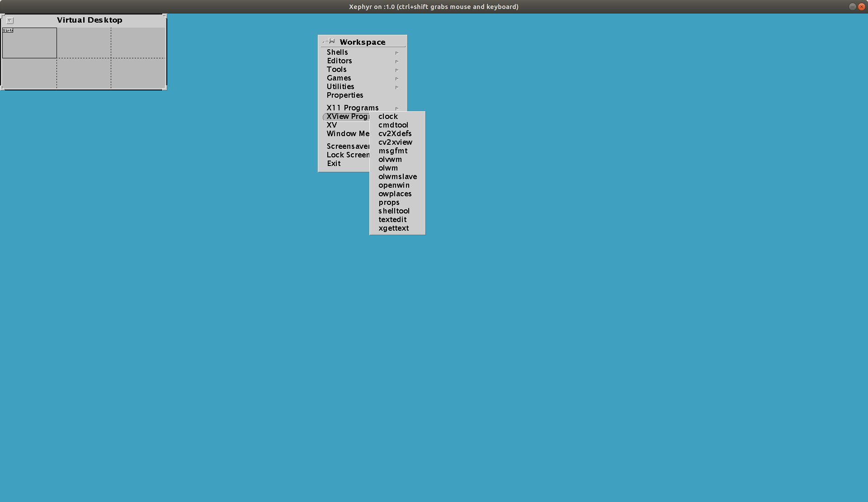Launch cmdtool from the submenu
The image size is (868, 502).
click(393, 125)
